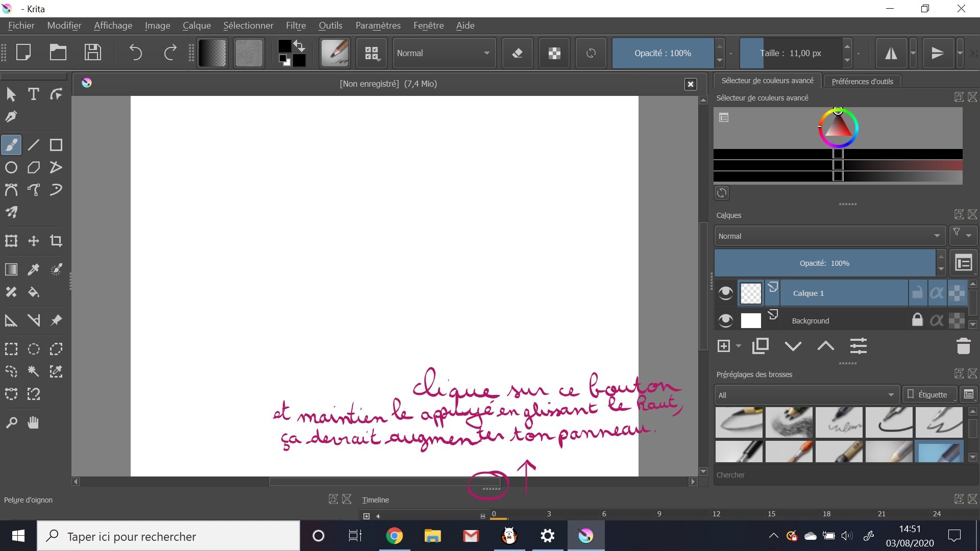The width and height of the screenshot is (980, 551).
Task: Toggle alpha lock on Calque 1
Action: [938, 293]
